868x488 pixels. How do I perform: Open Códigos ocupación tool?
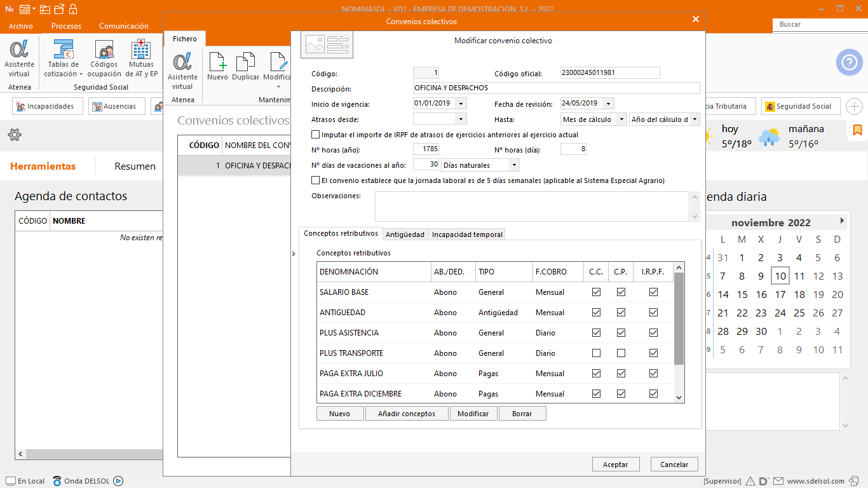(x=104, y=50)
